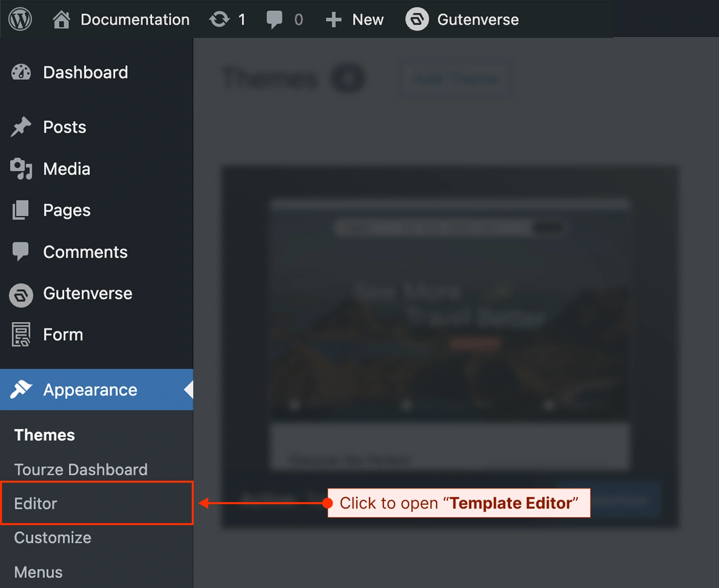Viewport: 719px width, 588px height.
Task: Open the updates circular arrows icon
Action: [x=219, y=19]
